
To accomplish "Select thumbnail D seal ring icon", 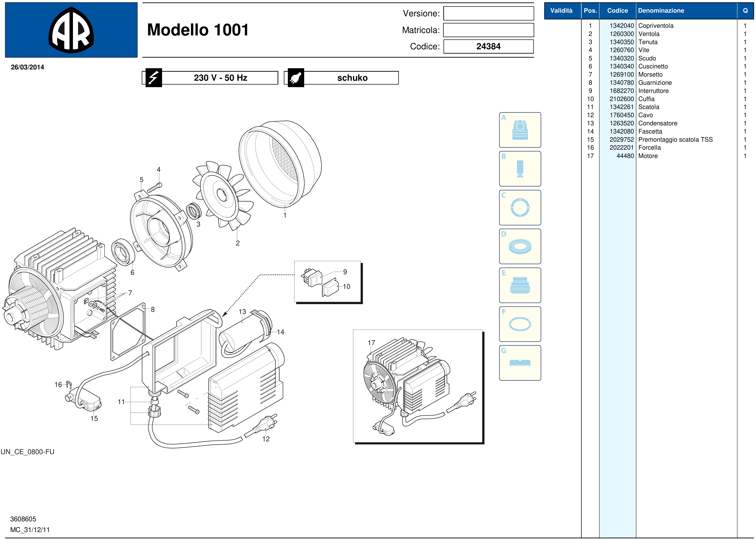I will 520,247.
